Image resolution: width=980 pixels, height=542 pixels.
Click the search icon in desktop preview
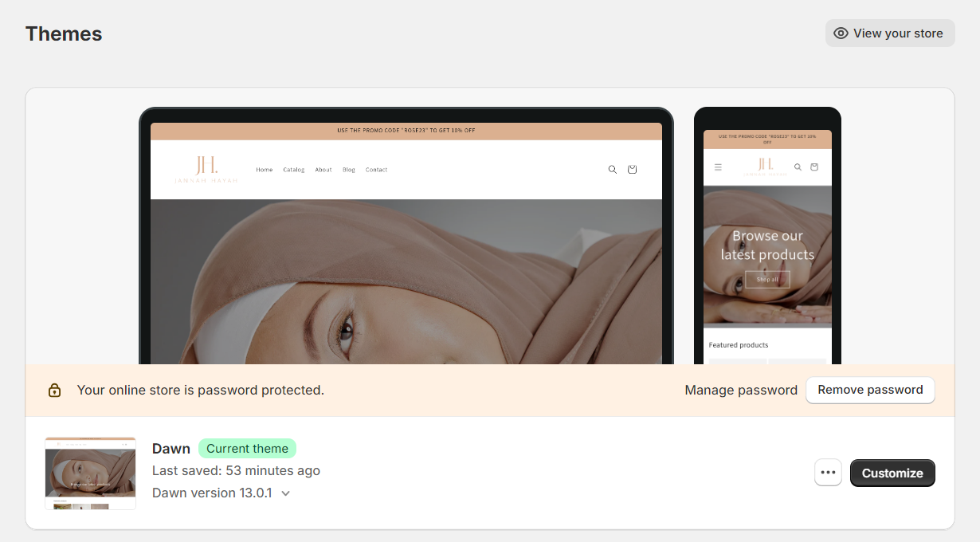point(612,169)
